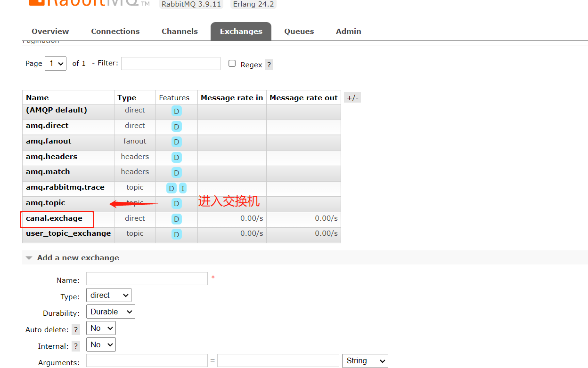Click the direct type cell for canal.exchage
Viewport: 588px width, 368px height.
(135, 218)
